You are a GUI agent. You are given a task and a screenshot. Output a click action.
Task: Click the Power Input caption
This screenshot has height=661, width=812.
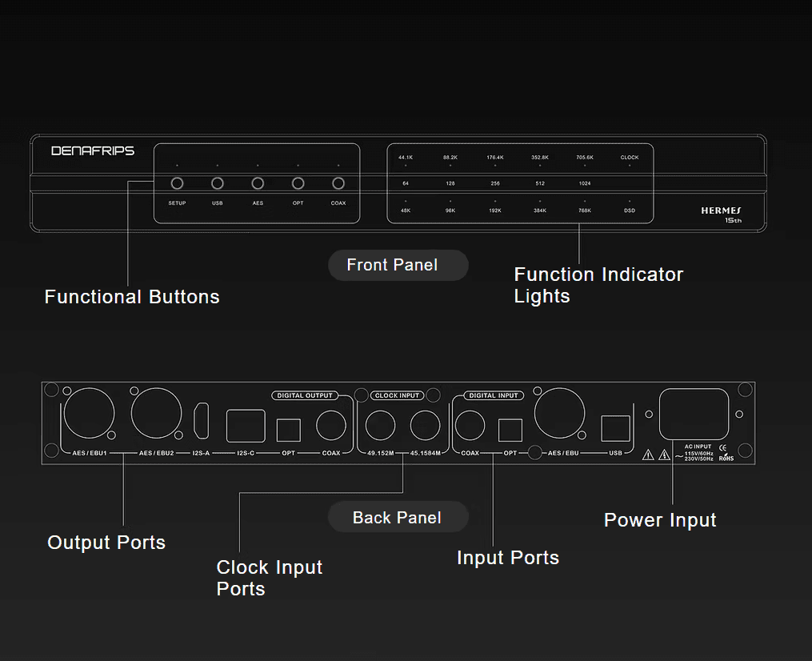point(660,520)
